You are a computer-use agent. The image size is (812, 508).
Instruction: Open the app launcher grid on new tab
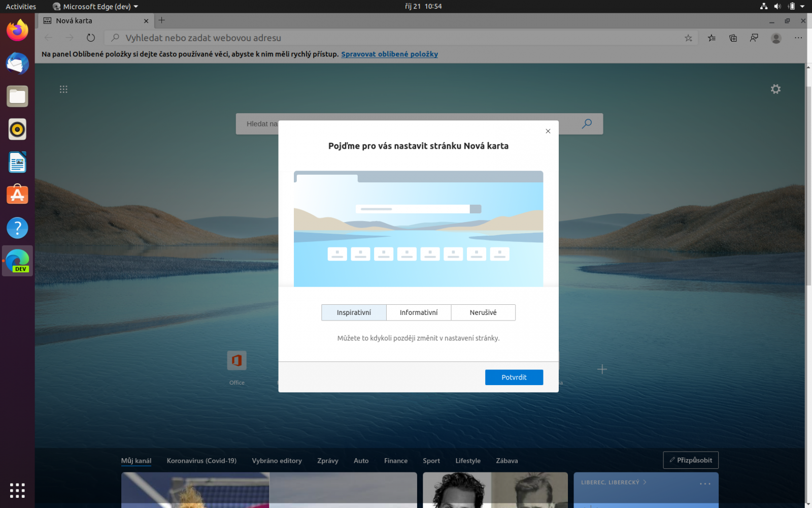point(63,89)
